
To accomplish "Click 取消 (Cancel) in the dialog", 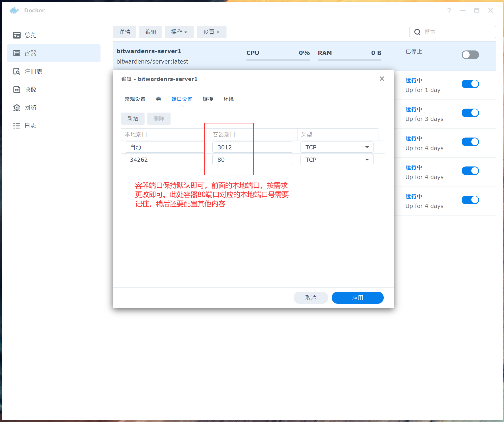I will [311, 298].
